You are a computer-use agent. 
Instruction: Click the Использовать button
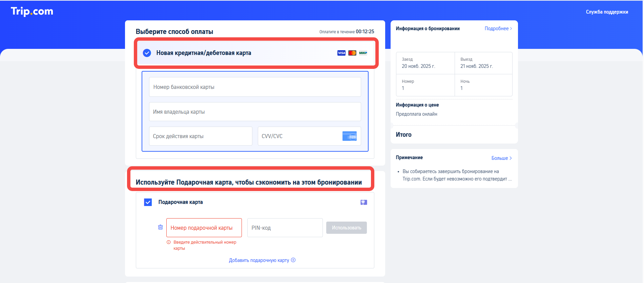(x=347, y=228)
